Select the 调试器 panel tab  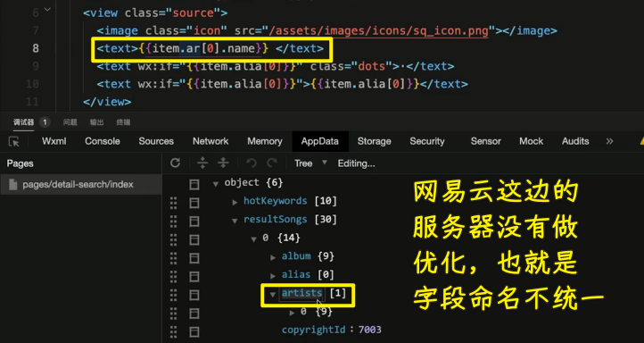click(x=23, y=122)
